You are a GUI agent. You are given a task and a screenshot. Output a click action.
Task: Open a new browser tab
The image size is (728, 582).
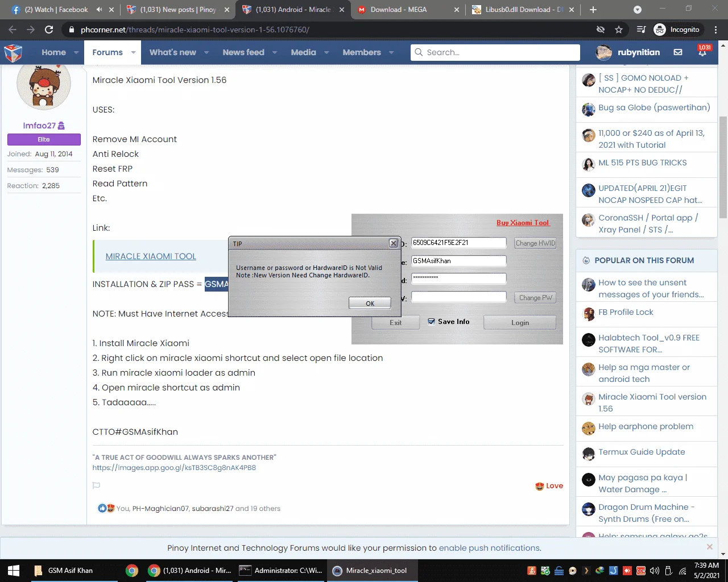tap(593, 10)
